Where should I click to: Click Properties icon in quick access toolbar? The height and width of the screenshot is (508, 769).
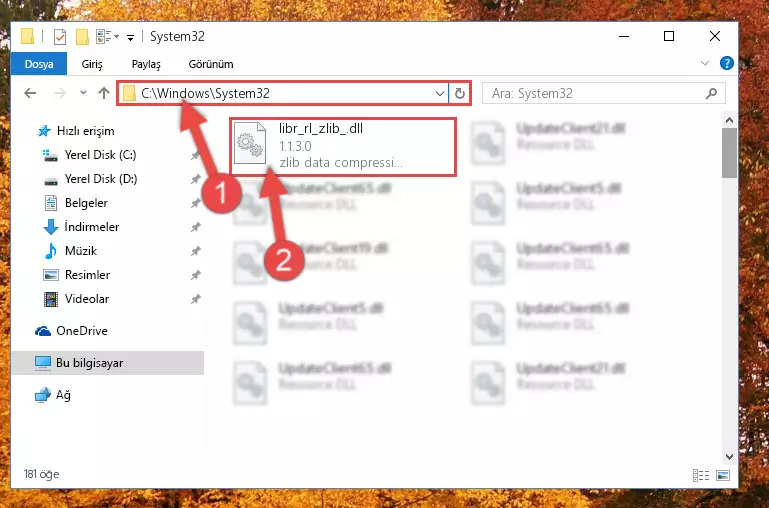(60, 37)
